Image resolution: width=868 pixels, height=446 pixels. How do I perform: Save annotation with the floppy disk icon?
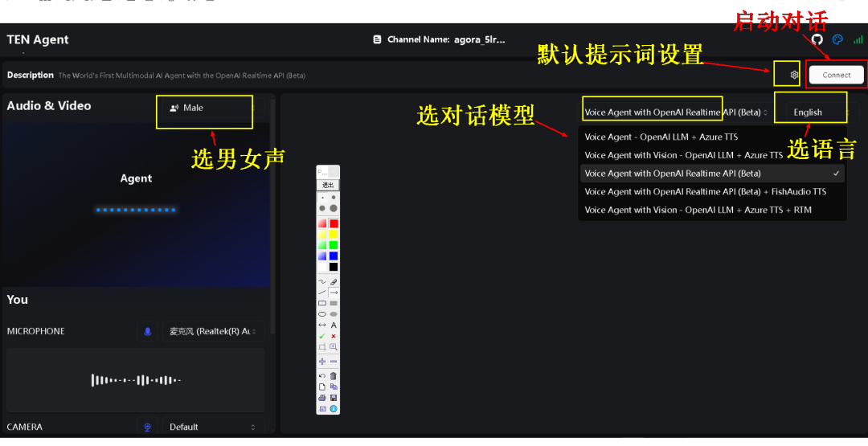click(x=334, y=398)
